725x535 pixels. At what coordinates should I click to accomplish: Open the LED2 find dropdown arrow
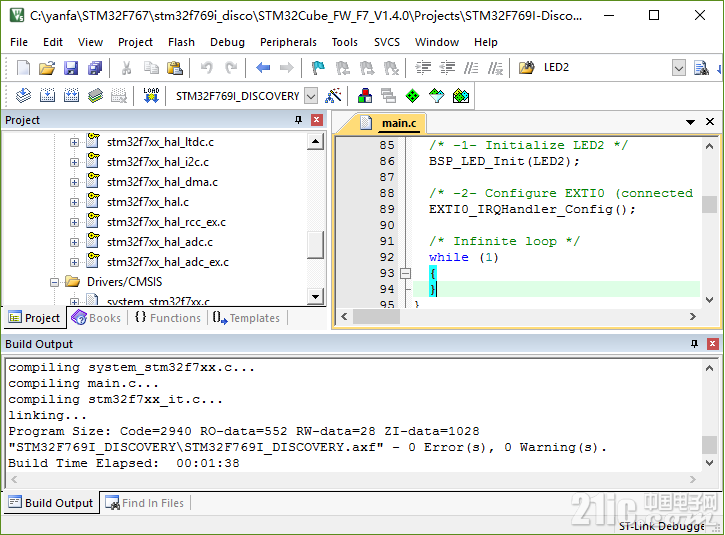[x=678, y=68]
